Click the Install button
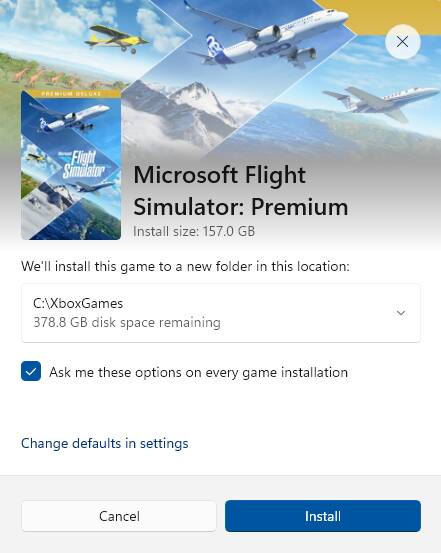This screenshot has height=553, width=441. coord(323,516)
